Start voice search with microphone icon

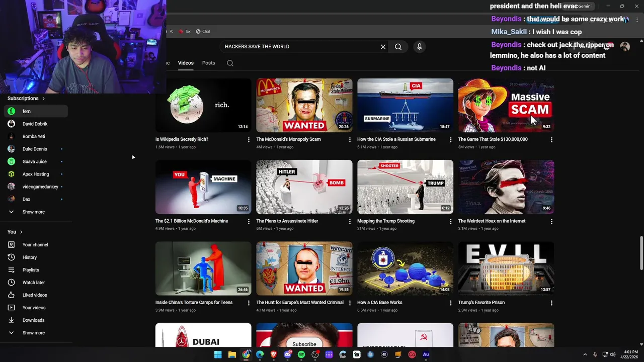[x=420, y=47]
